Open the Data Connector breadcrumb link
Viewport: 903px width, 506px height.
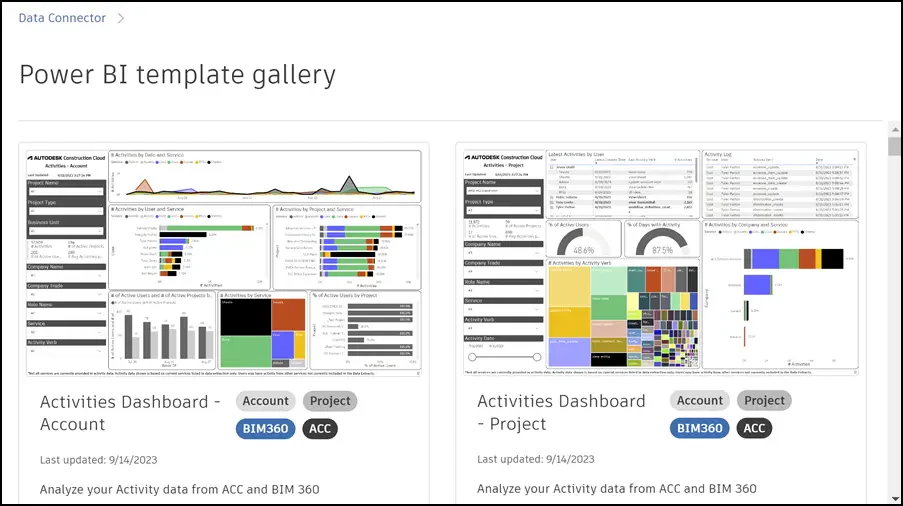[62, 18]
